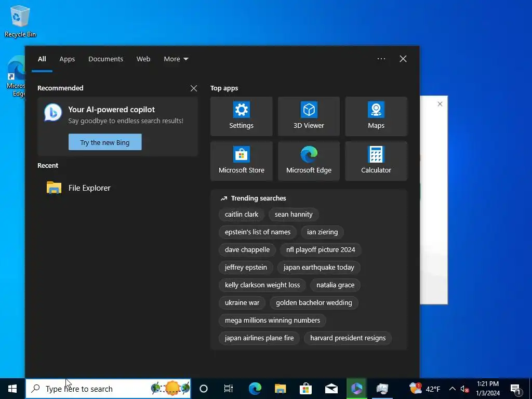Click harvard president resigns chip
This screenshot has height=399, width=532.
tap(348, 338)
